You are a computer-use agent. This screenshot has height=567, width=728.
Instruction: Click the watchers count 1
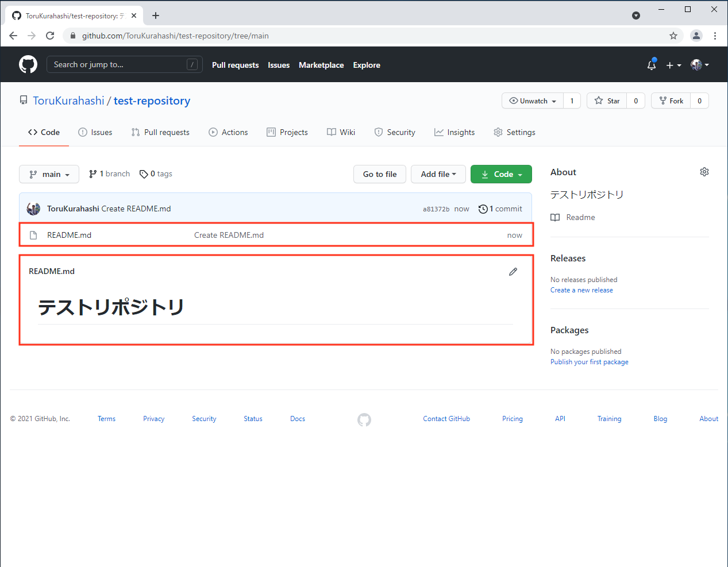coord(572,101)
